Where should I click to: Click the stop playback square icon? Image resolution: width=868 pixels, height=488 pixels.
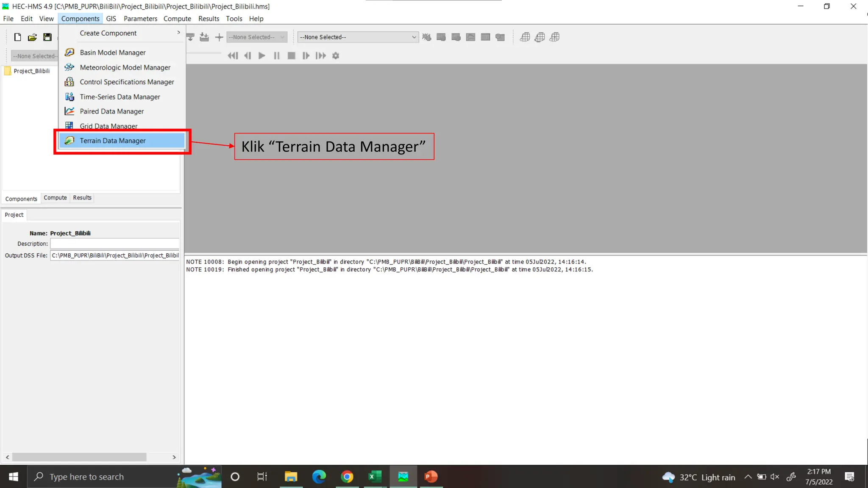click(x=291, y=55)
